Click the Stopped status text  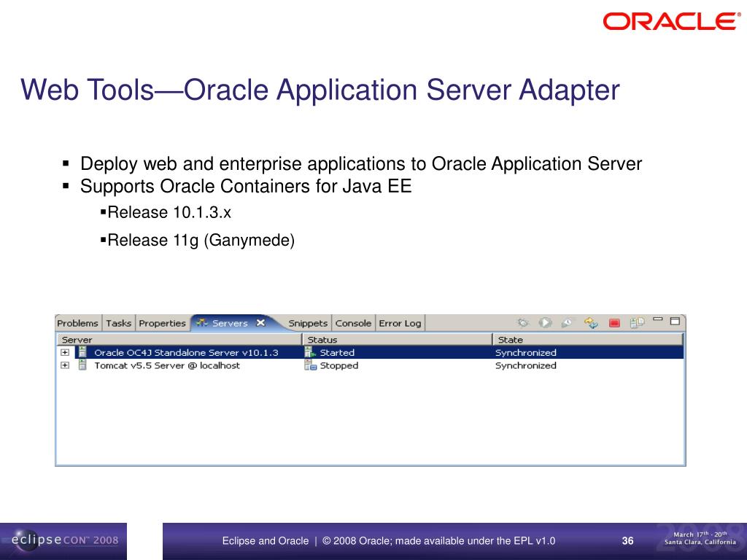[x=338, y=365]
